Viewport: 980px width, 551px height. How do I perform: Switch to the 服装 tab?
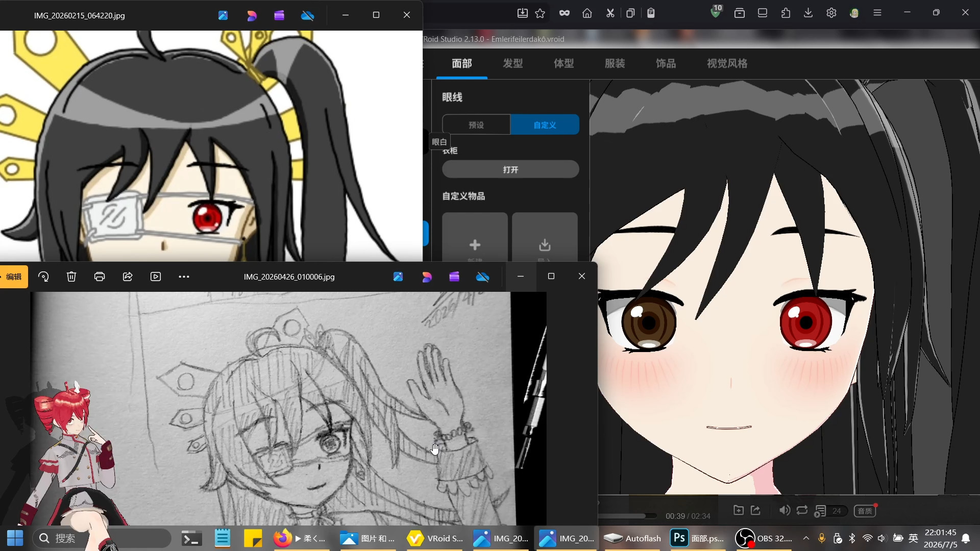tap(615, 63)
